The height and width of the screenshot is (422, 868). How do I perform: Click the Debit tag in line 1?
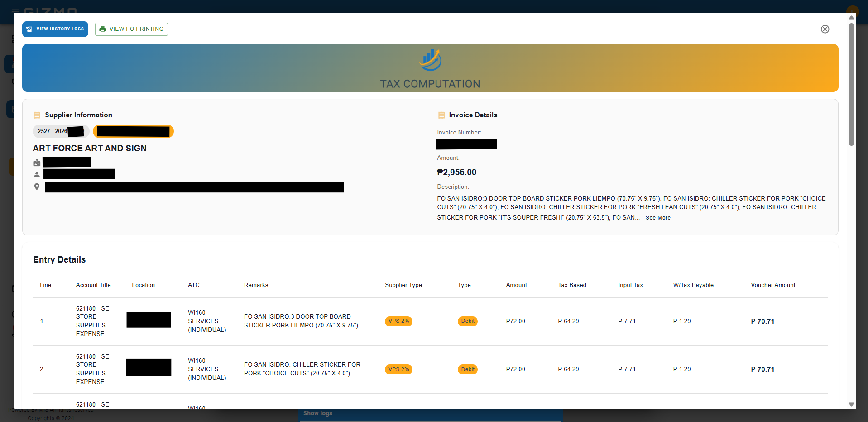(468, 321)
